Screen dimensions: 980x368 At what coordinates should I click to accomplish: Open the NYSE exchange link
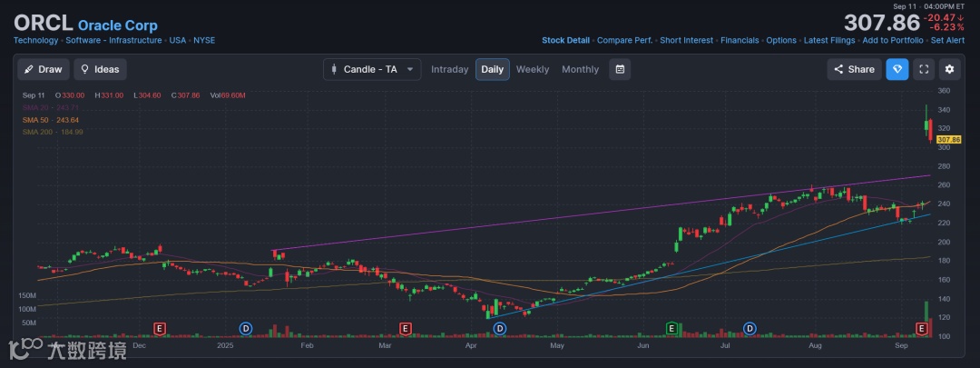[204, 40]
